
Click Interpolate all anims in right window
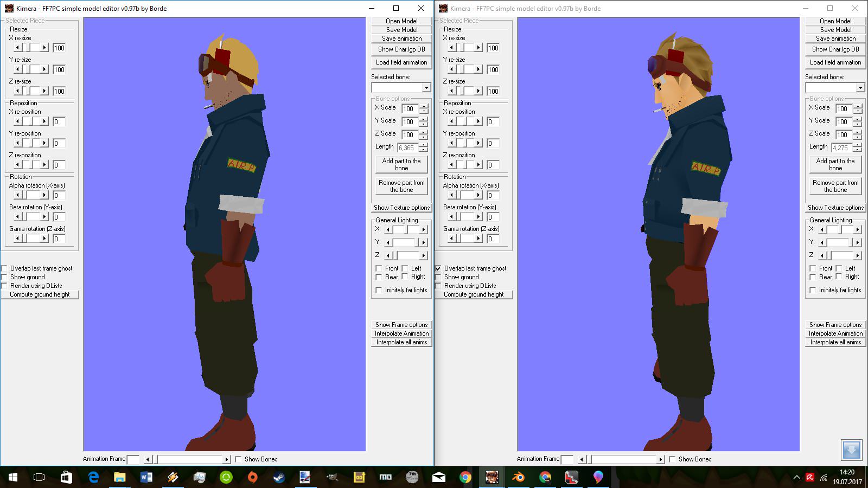[835, 342]
